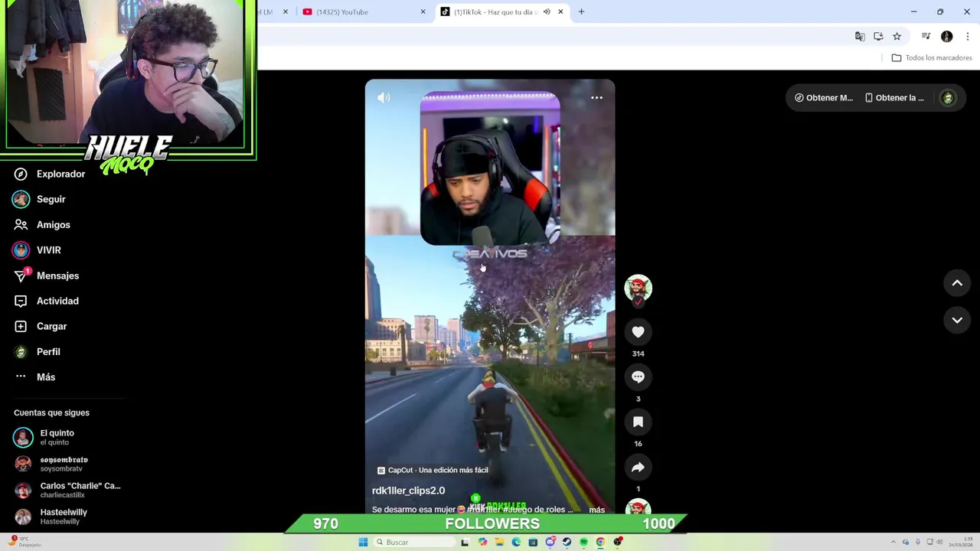Click Obtener la ... app button

click(894, 98)
